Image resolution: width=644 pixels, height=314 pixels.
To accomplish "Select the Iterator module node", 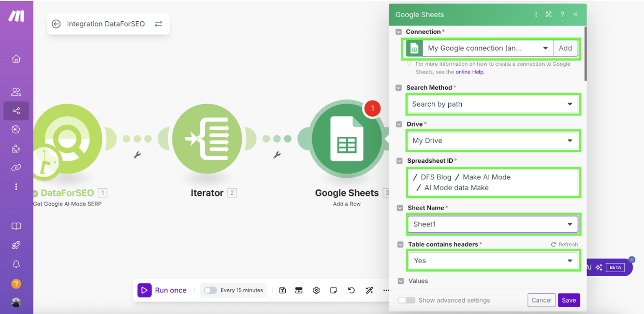I will [207, 138].
